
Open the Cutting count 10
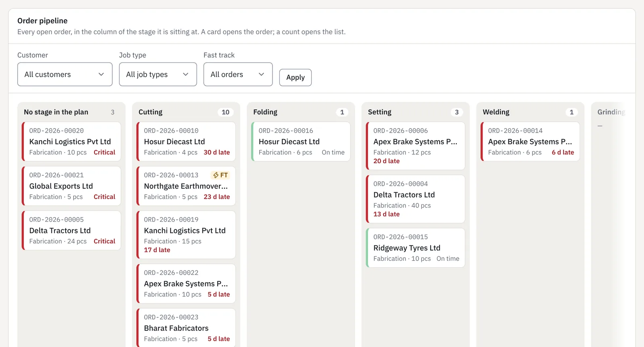click(225, 112)
